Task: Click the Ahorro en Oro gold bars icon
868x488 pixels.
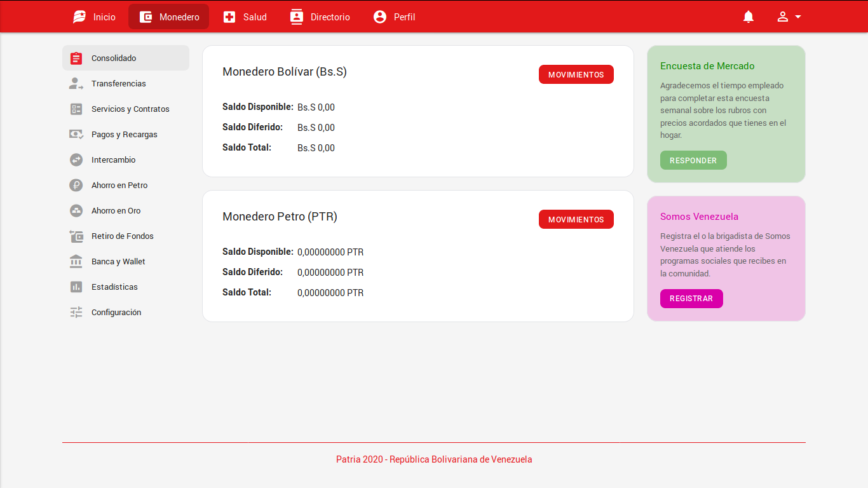Action: tap(76, 211)
